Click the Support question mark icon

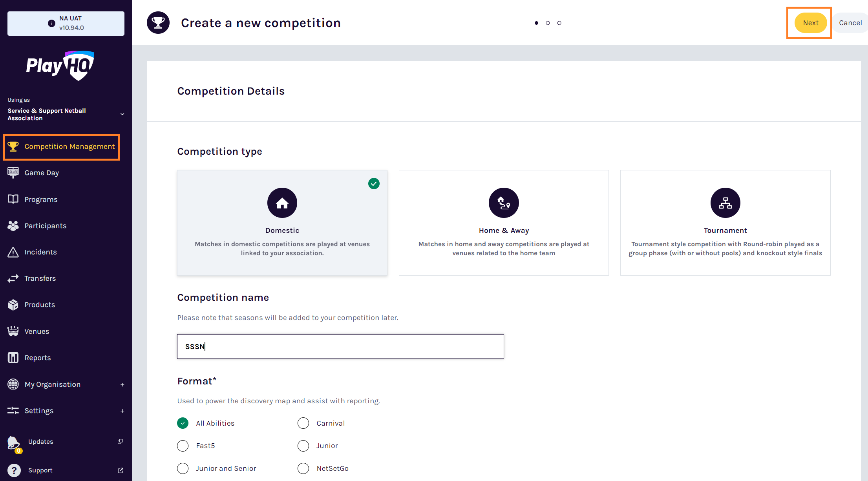[x=14, y=470]
